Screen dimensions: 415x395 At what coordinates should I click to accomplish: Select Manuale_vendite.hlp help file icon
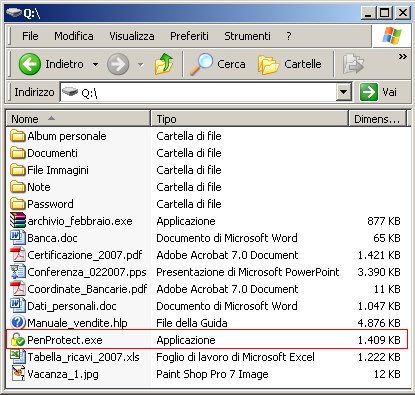18,323
